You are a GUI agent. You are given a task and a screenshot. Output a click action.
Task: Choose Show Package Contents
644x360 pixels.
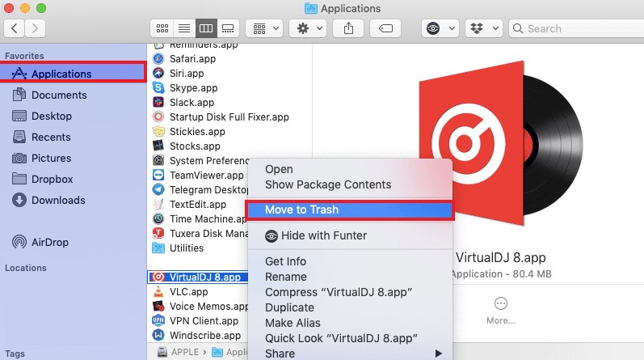pyautogui.click(x=350, y=184)
